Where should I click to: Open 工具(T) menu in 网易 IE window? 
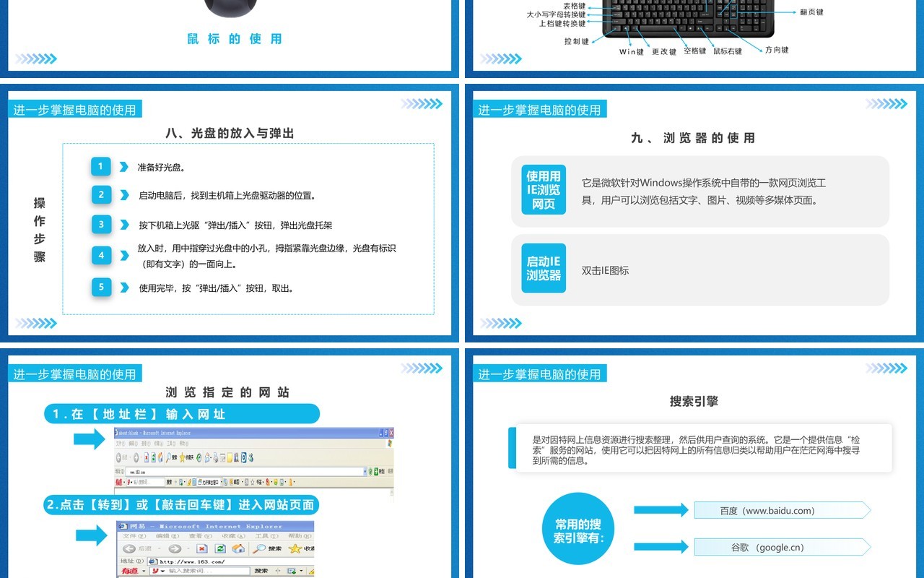coord(267,536)
